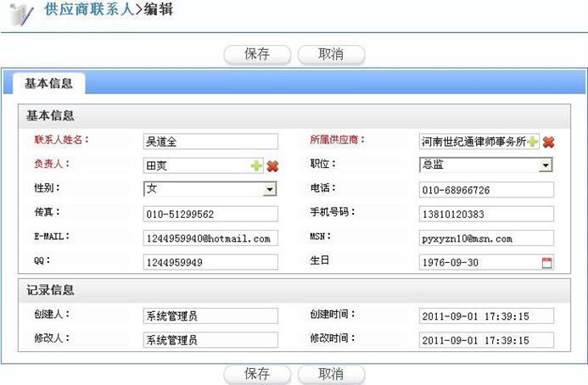The image size is (588, 385).
Task: Focus the MSN input field
Action: click(x=486, y=238)
